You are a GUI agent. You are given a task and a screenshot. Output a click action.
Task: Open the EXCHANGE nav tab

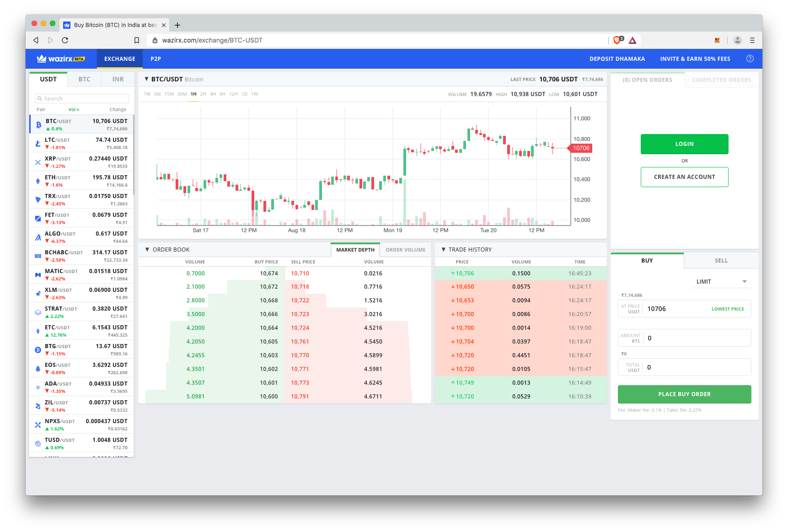(x=120, y=59)
